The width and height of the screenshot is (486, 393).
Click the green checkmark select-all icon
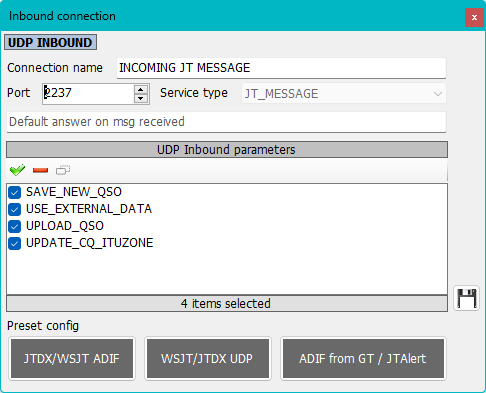point(17,170)
